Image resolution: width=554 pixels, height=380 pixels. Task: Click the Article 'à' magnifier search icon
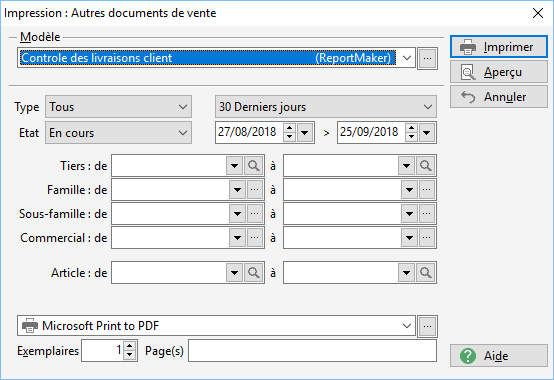[x=426, y=273]
